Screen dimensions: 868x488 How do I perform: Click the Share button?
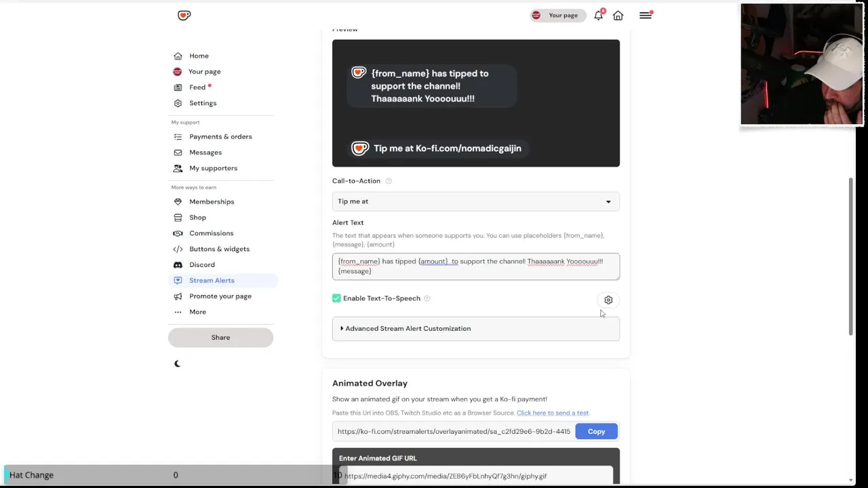click(220, 337)
